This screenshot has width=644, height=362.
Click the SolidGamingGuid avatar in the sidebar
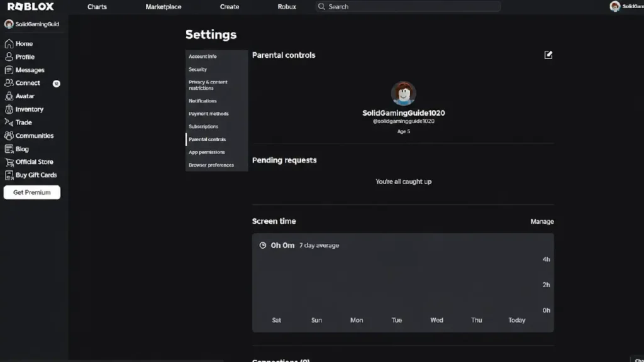click(9, 24)
